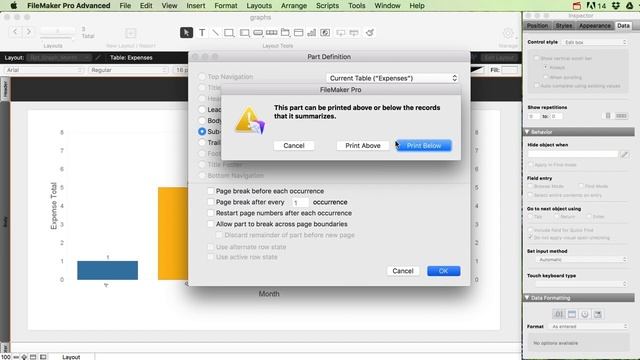Viewport: 640px width, 360px height.
Task: Click Print Above button
Action: click(x=362, y=146)
